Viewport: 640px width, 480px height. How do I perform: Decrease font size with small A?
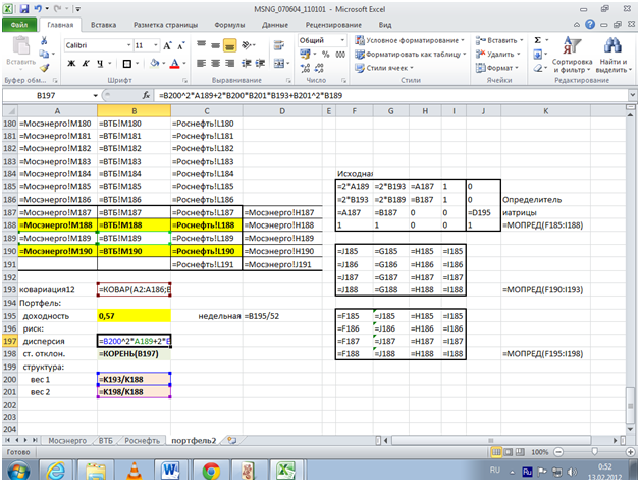[x=181, y=45]
